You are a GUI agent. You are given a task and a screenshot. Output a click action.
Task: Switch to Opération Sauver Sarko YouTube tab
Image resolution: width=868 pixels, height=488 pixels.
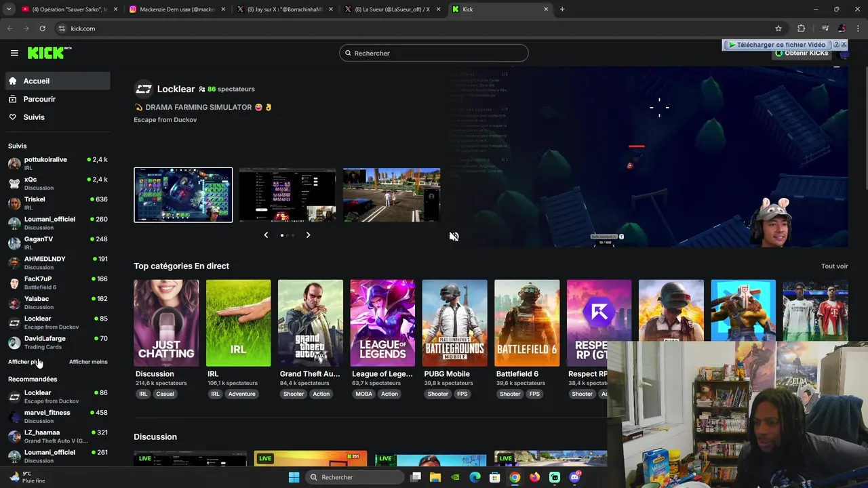point(70,9)
